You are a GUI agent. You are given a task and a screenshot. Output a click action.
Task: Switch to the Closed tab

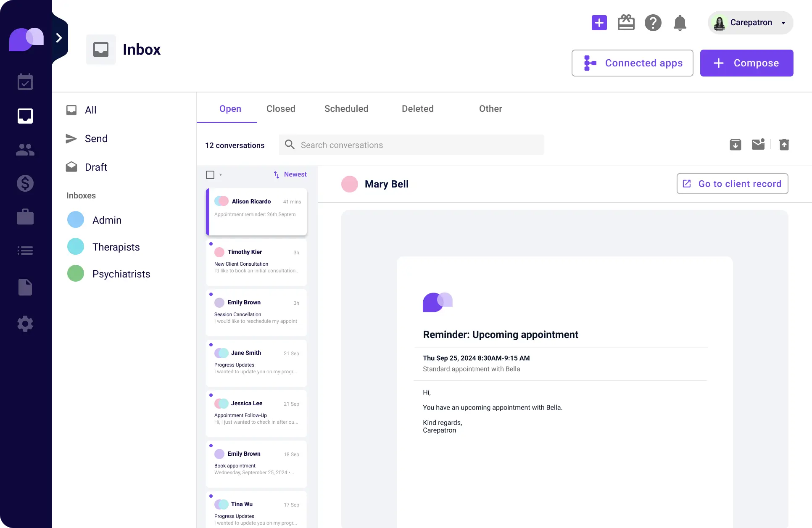(281, 109)
